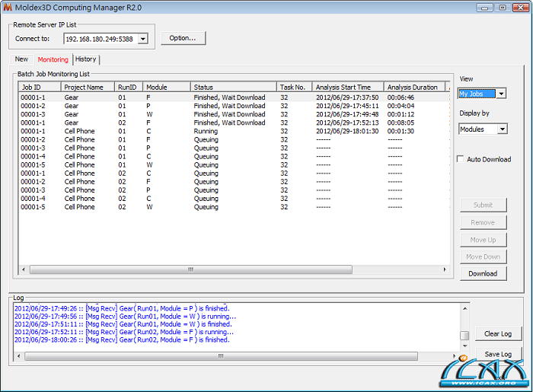Click log entry at 2012/06/29-18:00:26
Screen dimensions: 533x392
pos(122,339)
